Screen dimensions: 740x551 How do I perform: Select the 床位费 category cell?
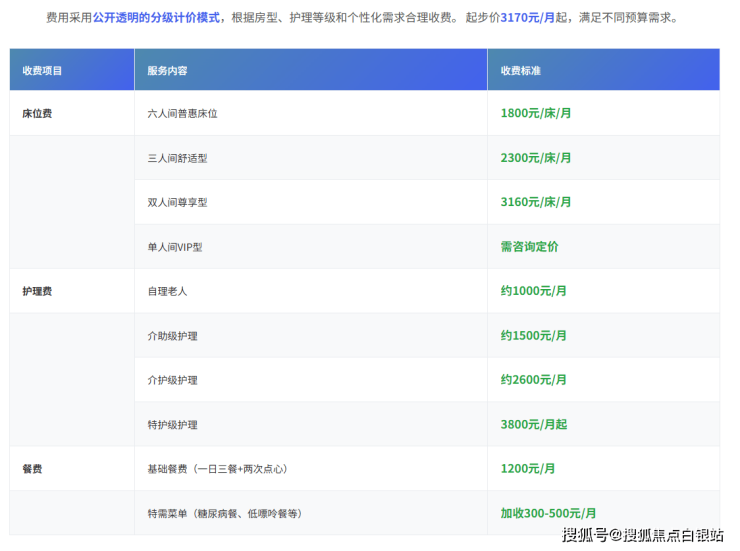pos(37,114)
